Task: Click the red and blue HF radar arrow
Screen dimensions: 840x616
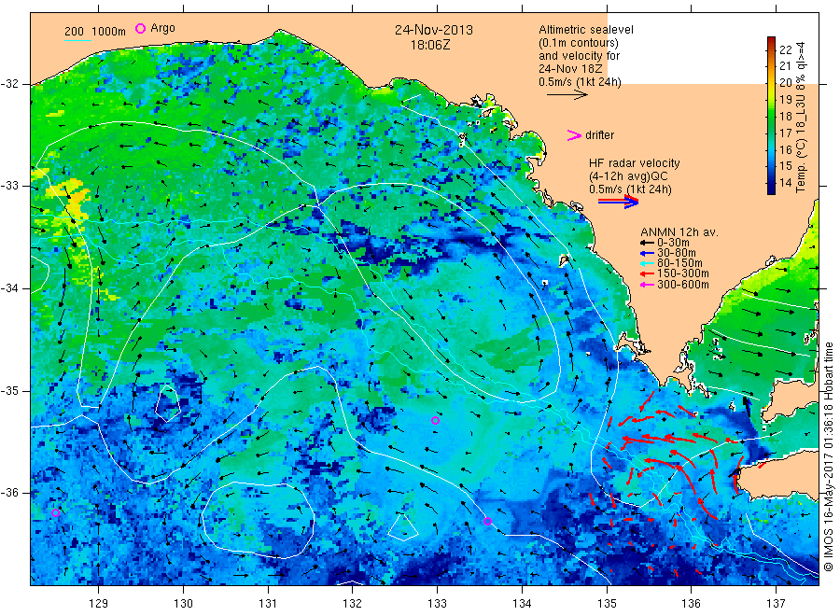Action: click(x=618, y=202)
